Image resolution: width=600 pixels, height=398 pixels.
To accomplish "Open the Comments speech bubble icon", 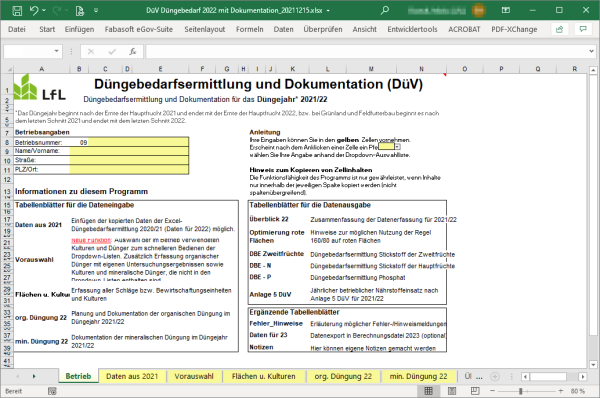I will tap(583, 29).
